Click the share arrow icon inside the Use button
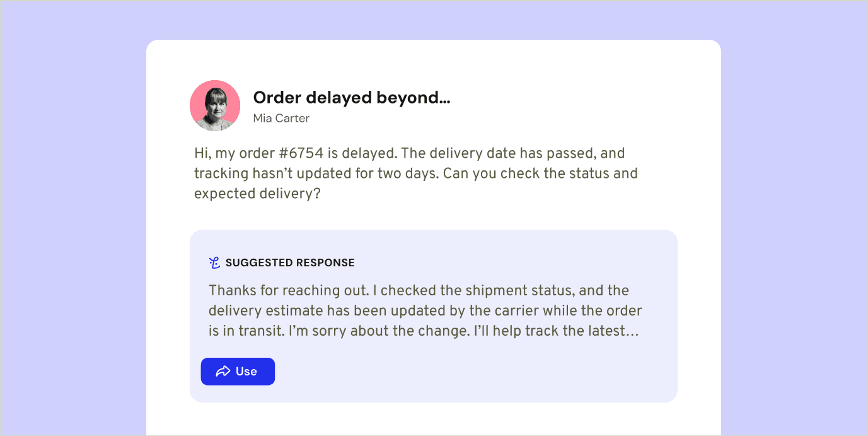The height and width of the screenshot is (436, 868). 224,372
